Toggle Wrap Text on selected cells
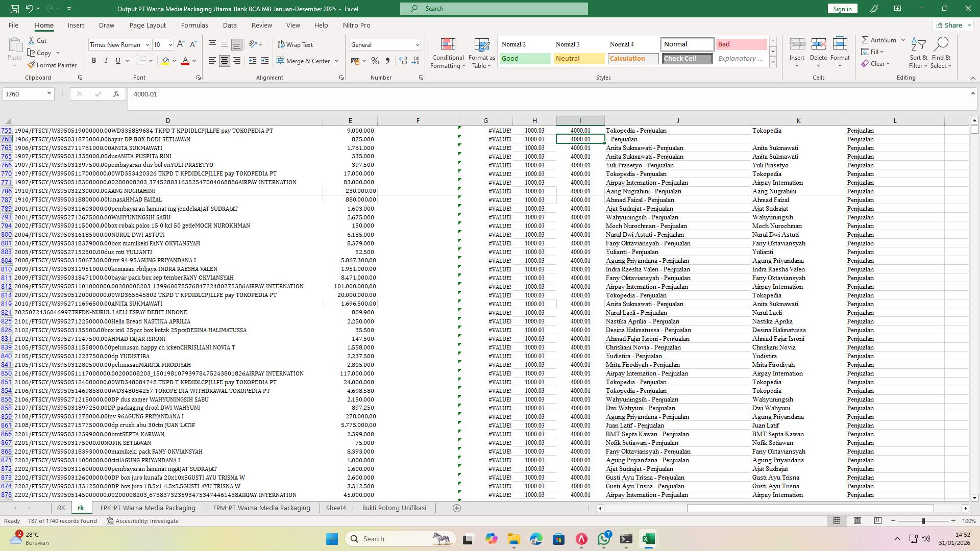 click(296, 44)
